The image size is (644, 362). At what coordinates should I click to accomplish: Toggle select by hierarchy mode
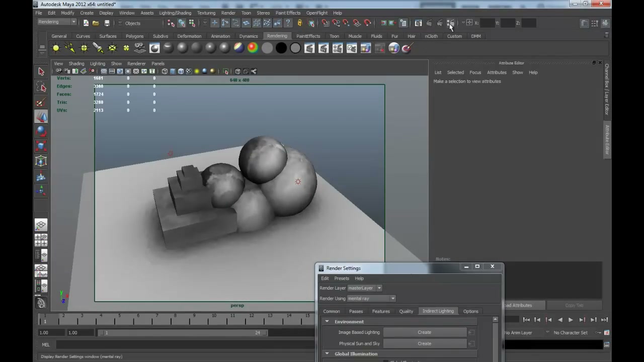(x=171, y=23)
